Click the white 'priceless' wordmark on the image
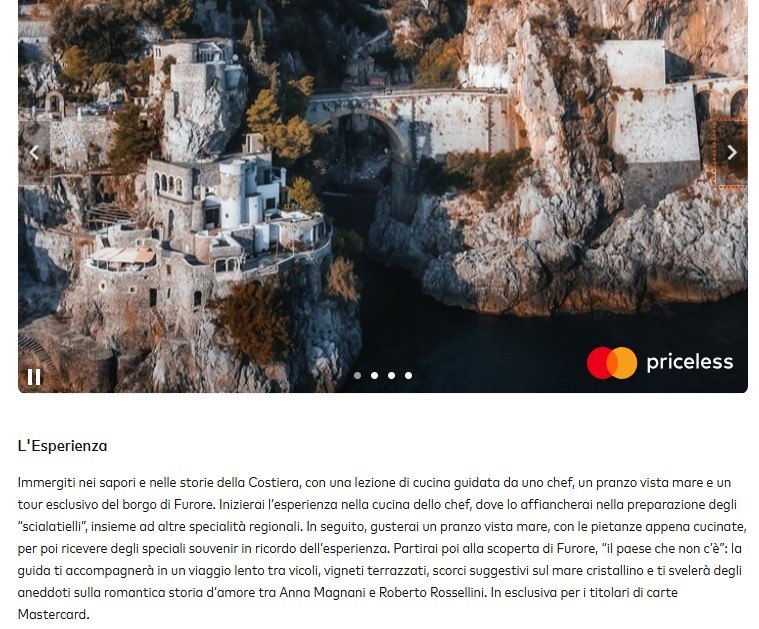This screenshot has width=759, height=629. coord(690,363)
